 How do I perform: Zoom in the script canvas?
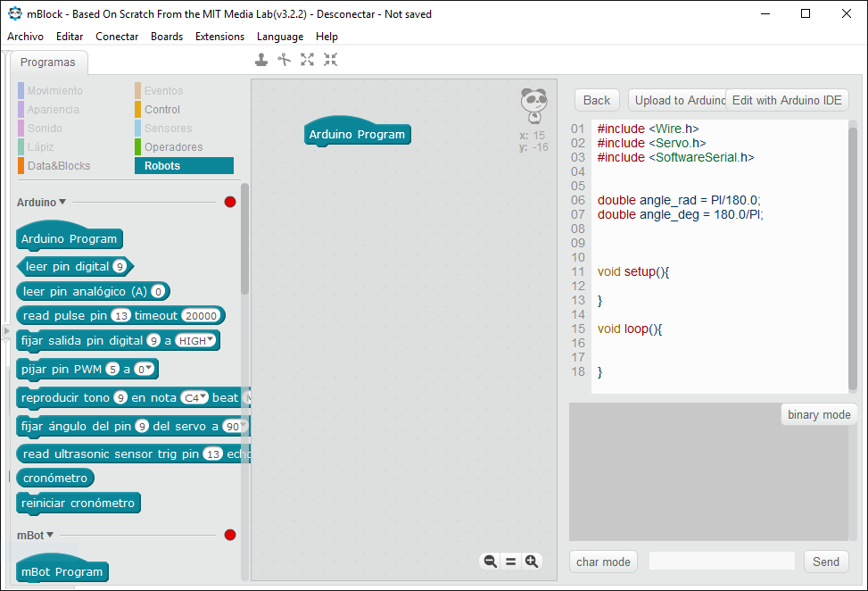tap(532, 562)
